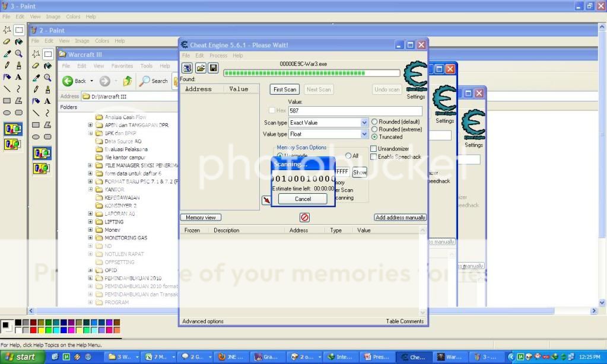Open the Process menu in Cheat Engine

click(x=218, y=56)
